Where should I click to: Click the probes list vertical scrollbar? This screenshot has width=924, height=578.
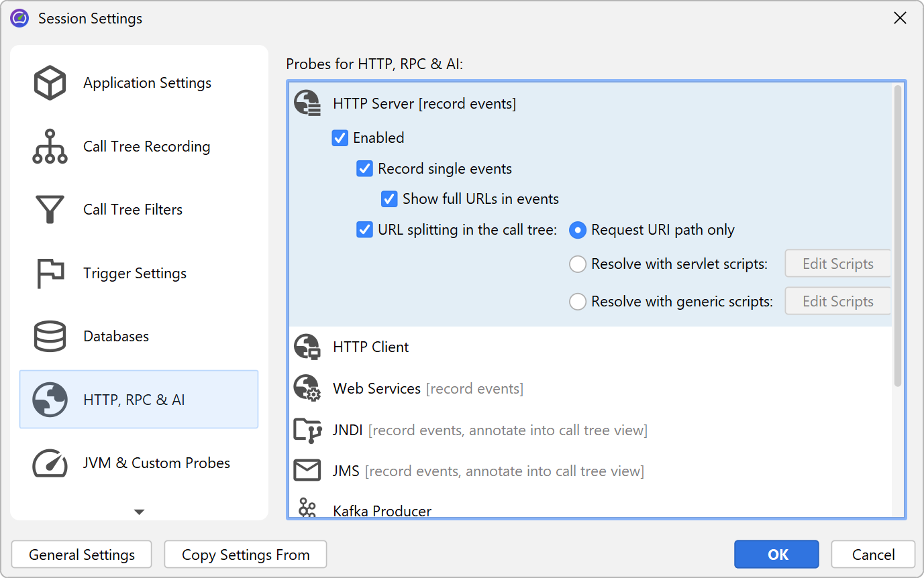898,235
